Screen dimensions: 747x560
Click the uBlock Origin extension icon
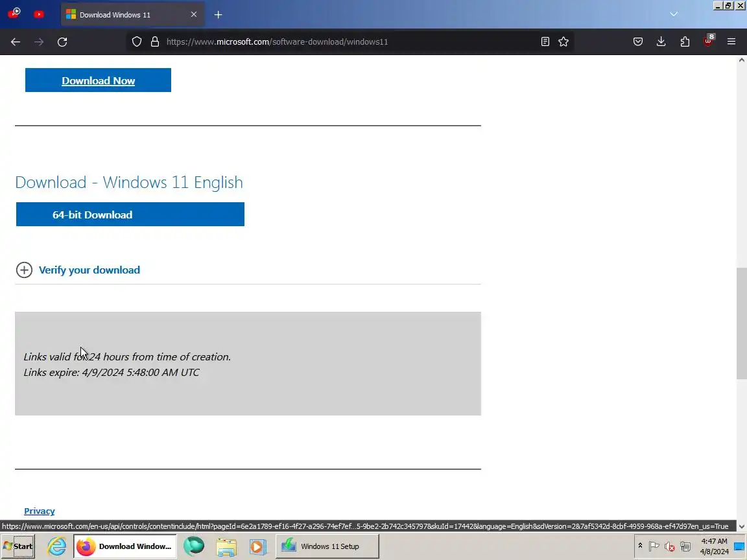click(x=708, y=41)
